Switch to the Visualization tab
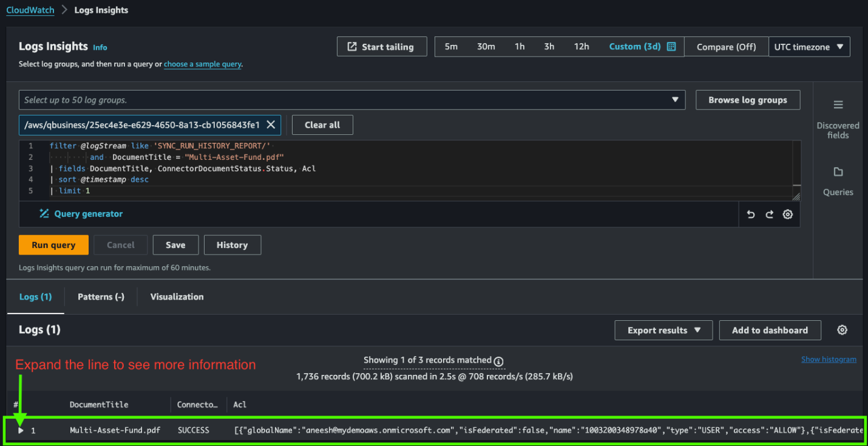Image resolution: width=868 pixels, height=446 pixels. (177, 297)
